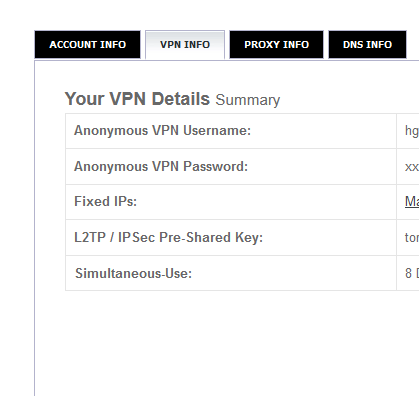
Task: Click the Simultaneous-Use value cell
Action: [x=408, y=273]
